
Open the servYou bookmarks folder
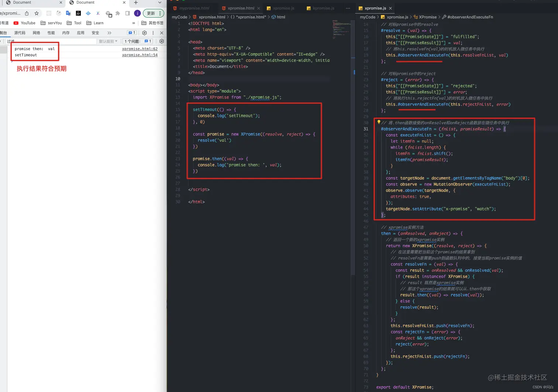pyautogui.click(x=51, y=23)
